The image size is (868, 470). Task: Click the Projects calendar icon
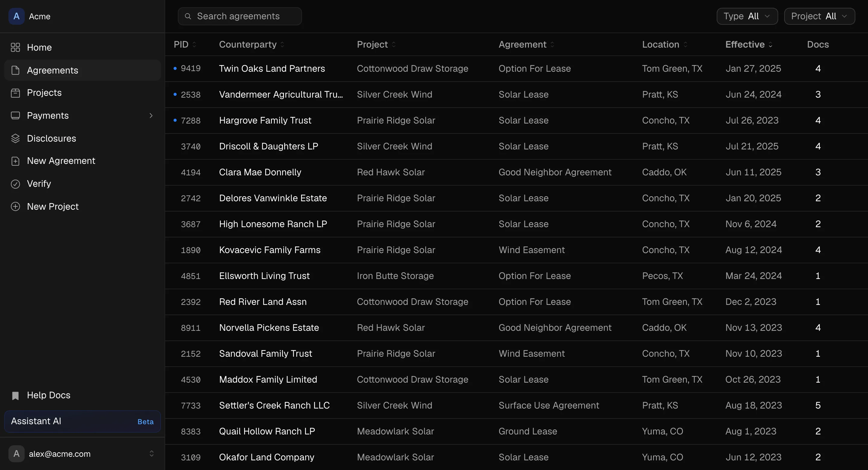[15, 93]
